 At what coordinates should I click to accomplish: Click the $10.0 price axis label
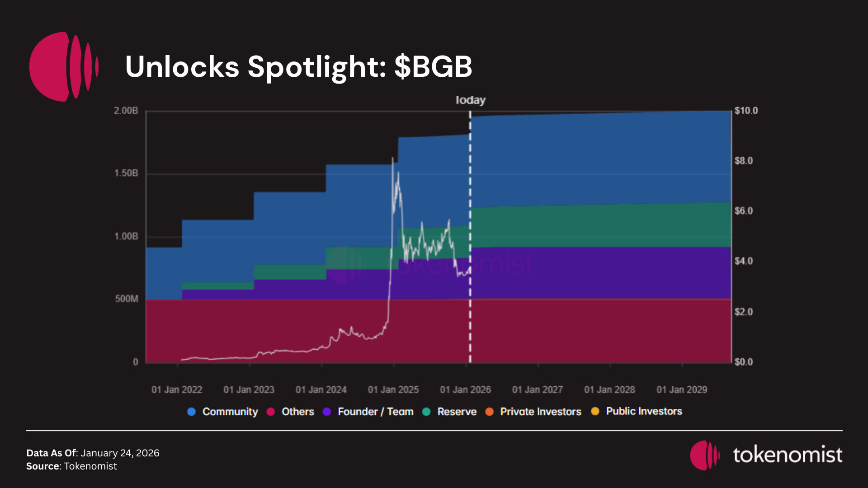tap(746, 111)
